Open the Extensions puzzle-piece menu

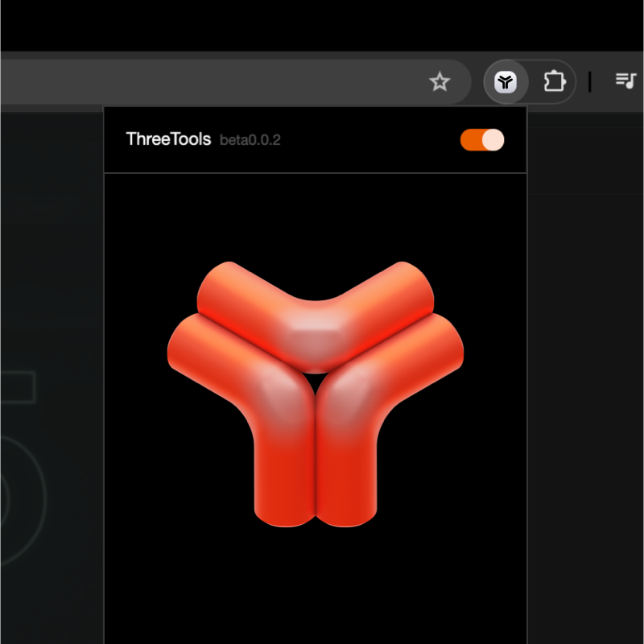[x=555, y=81]
